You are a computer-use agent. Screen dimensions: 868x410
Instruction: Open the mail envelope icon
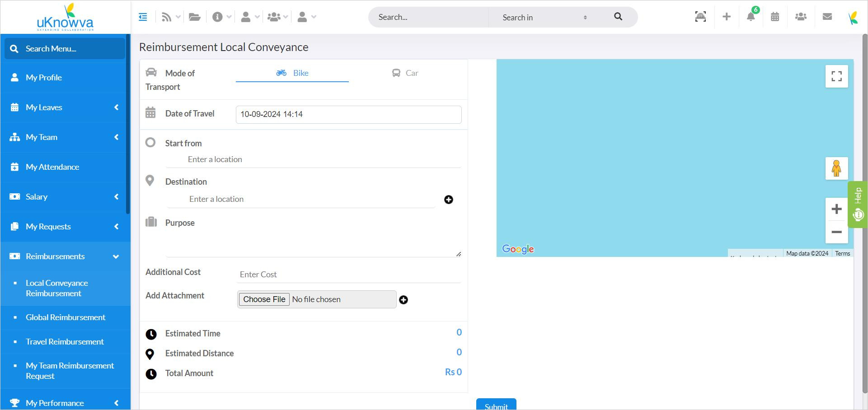coord(827,17)
